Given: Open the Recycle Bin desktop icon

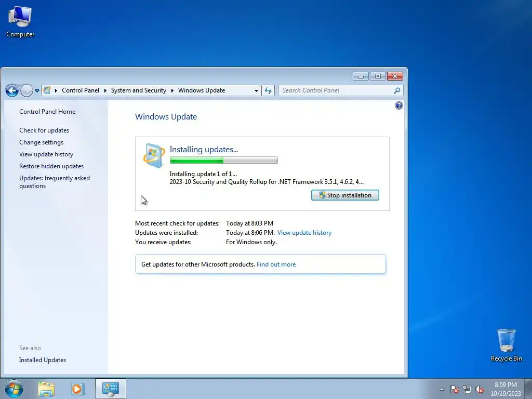Looking at the screenshot, I should click(506, 345).
